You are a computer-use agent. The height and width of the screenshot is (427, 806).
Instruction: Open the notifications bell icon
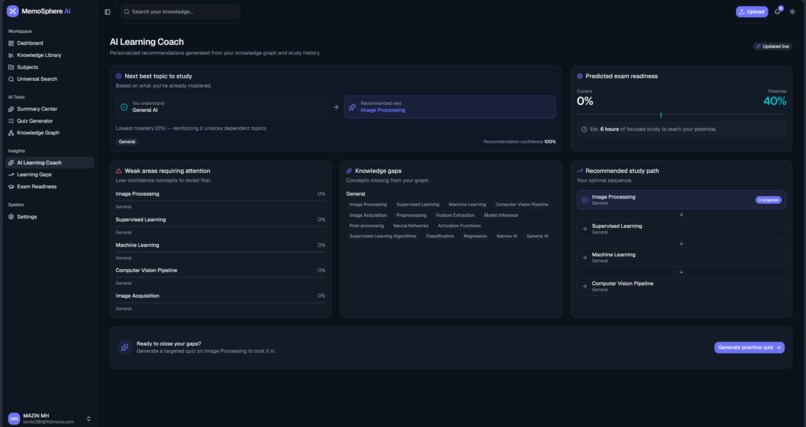click(778, 11)
